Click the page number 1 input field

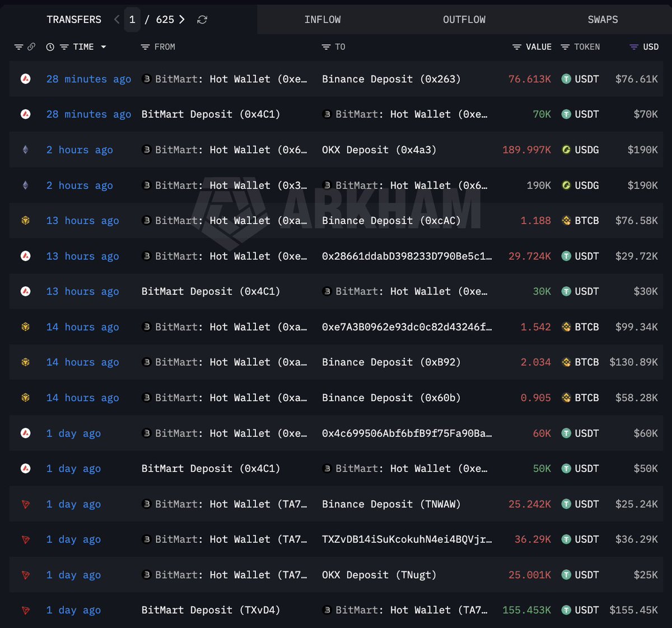pyautogui.click(x=132, y=20)
